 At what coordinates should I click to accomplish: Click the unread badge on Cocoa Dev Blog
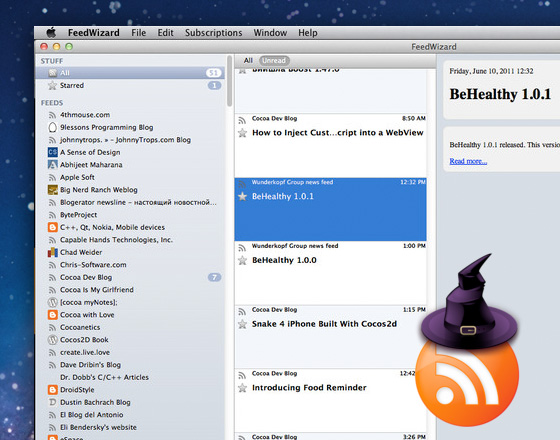pos(214,277)
